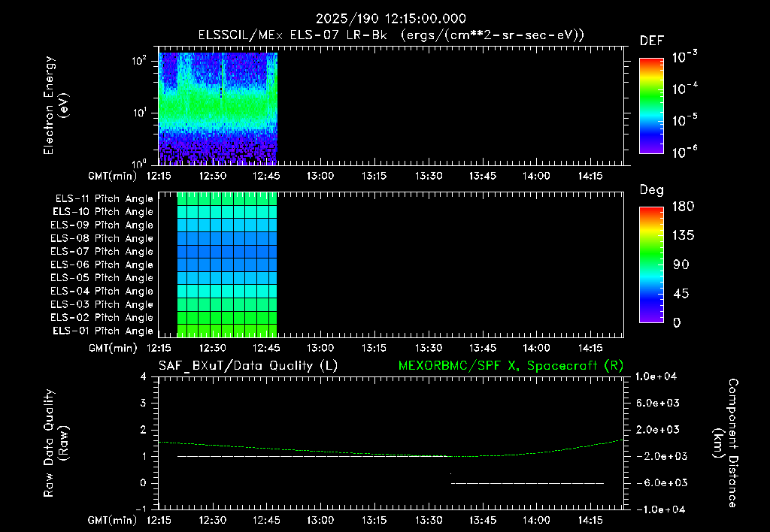Click the Component Distance (km) axis label
The height and width of the screenshot is (532, 770).
(726, 443)
